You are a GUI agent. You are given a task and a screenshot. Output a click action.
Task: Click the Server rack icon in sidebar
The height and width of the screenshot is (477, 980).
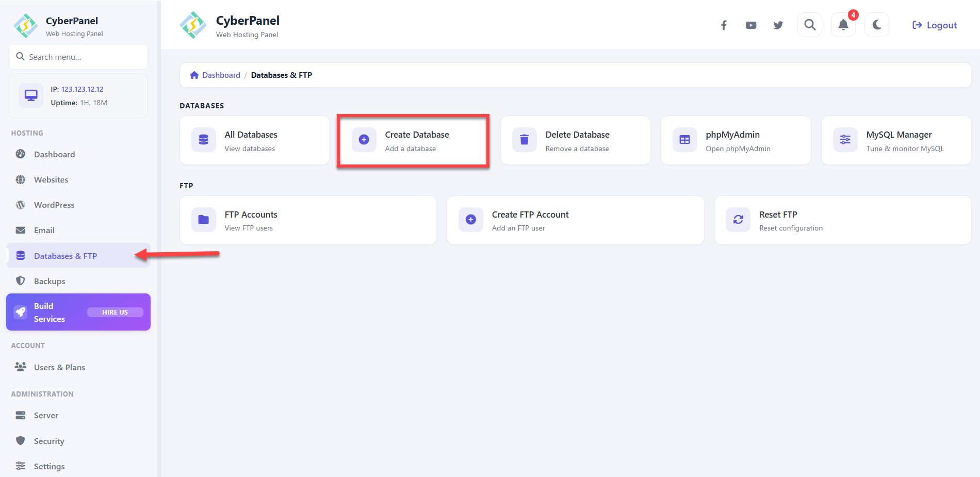(x=21, y=415)
